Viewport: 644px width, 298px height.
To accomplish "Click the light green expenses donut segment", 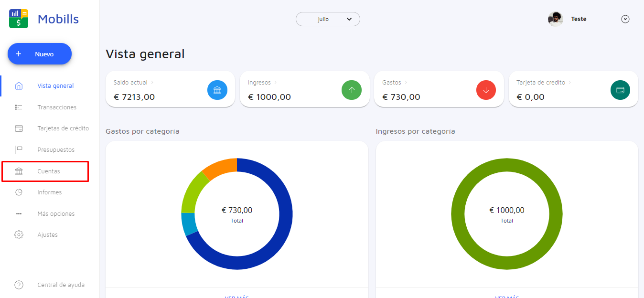I will click(x=192, y=192).
